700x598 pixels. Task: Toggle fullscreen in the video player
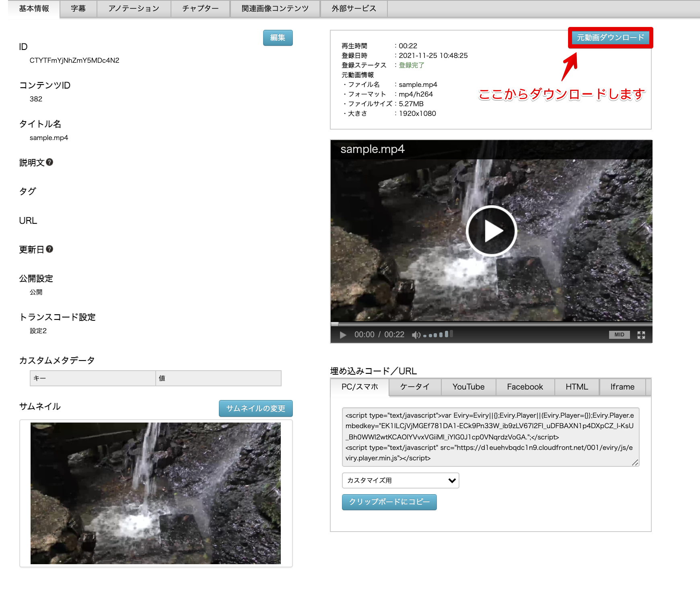641,335
